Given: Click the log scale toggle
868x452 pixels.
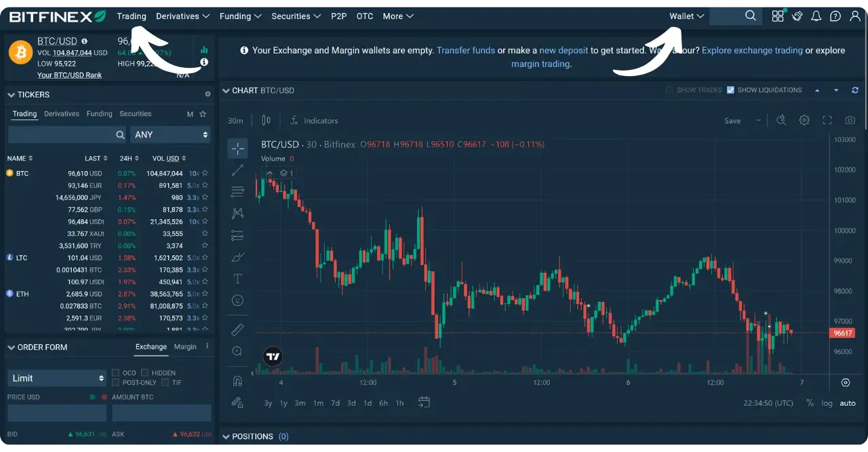Looking at the screenshot, I should click(828, 402).
